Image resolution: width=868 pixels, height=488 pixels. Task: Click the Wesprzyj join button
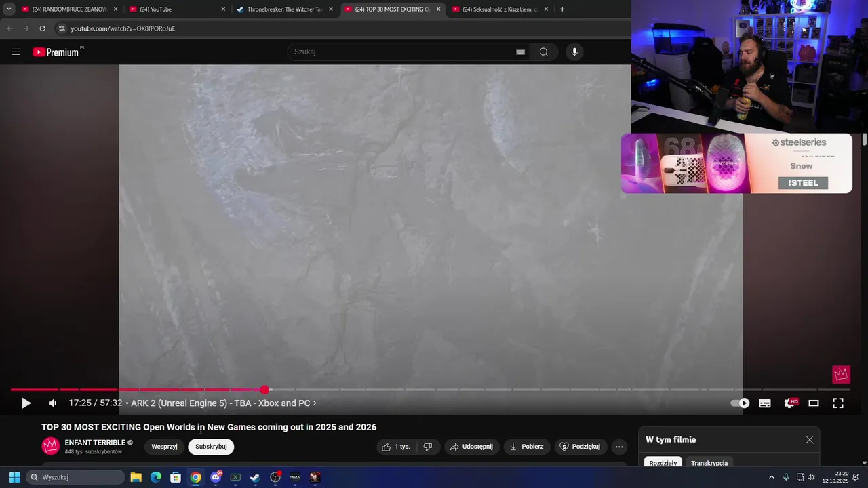(x=164, y=447)
